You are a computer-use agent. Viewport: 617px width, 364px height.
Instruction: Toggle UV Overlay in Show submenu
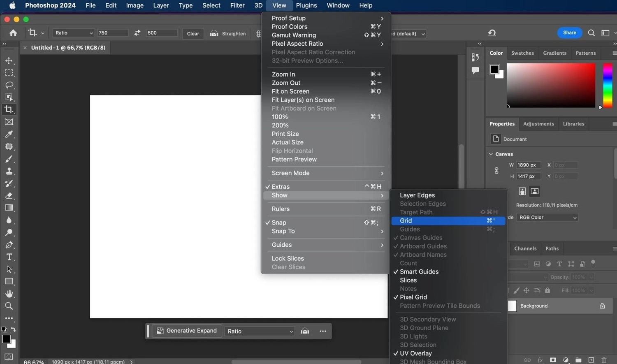[448, 354]
